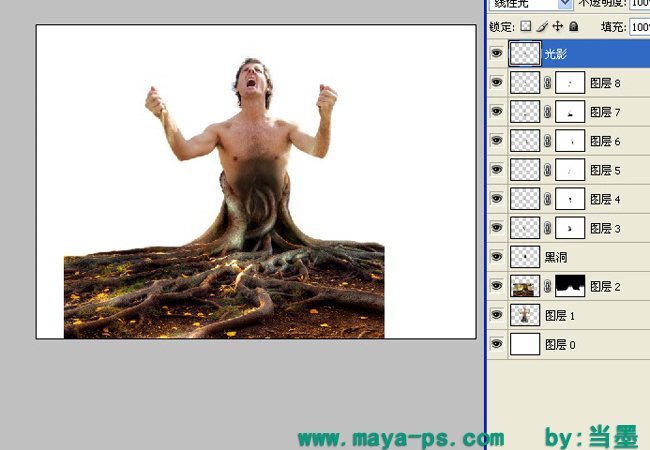Click chain link icon on 图层 5

[x=548, y=170]
